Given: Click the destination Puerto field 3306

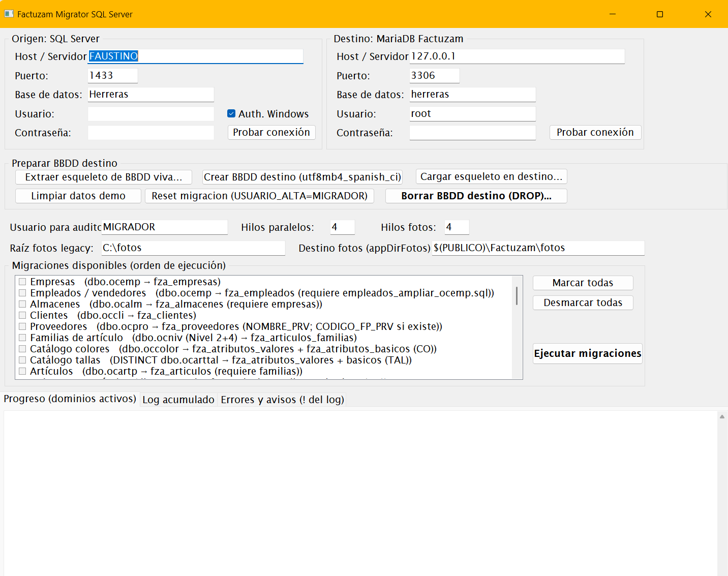Looking at the screenshot, I should pos(435,75).
